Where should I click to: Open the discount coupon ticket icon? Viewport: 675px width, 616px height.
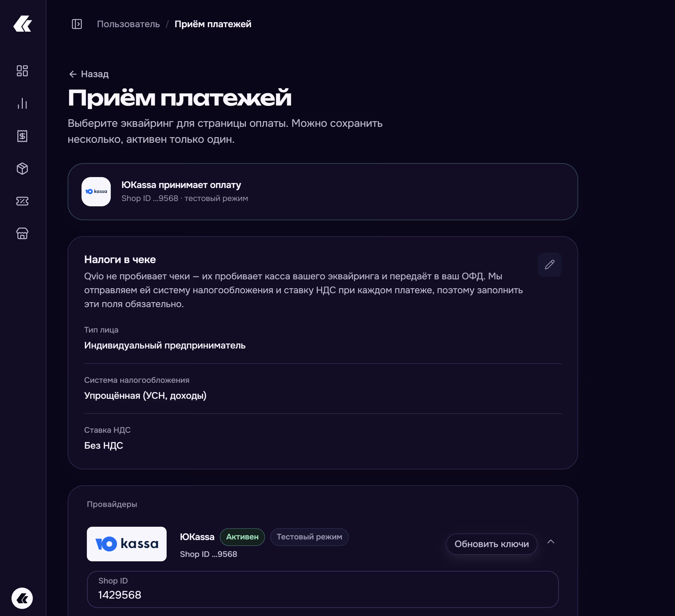click(x=22, y=201)
